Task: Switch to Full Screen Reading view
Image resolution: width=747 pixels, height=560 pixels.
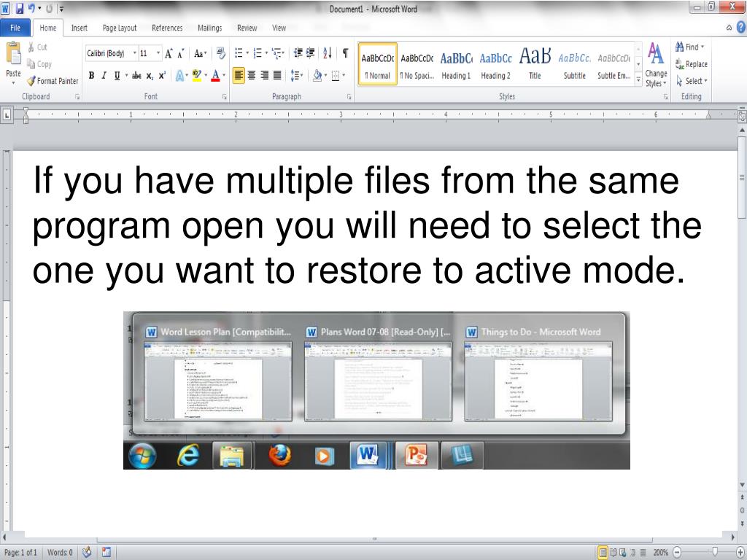Action: 613,553
